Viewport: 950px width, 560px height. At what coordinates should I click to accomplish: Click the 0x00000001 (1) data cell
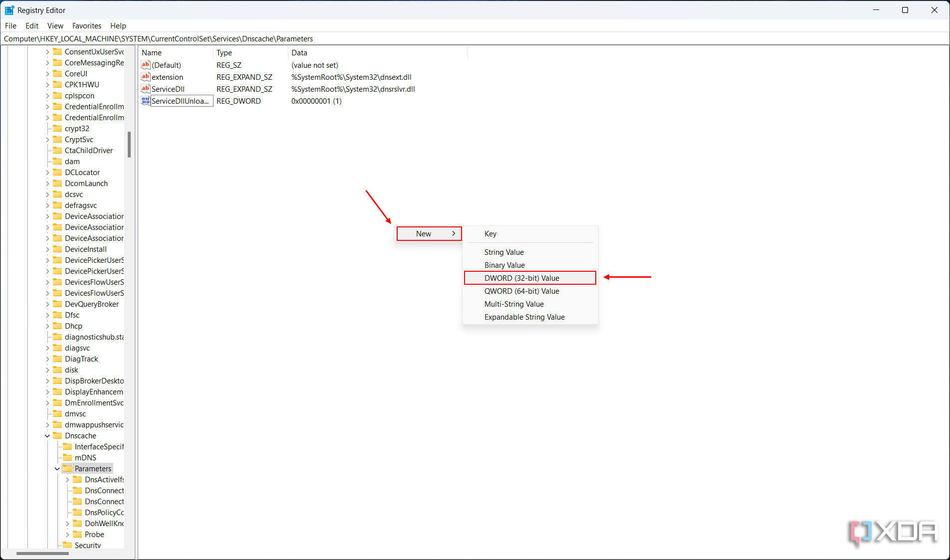(x=316, y=101)
